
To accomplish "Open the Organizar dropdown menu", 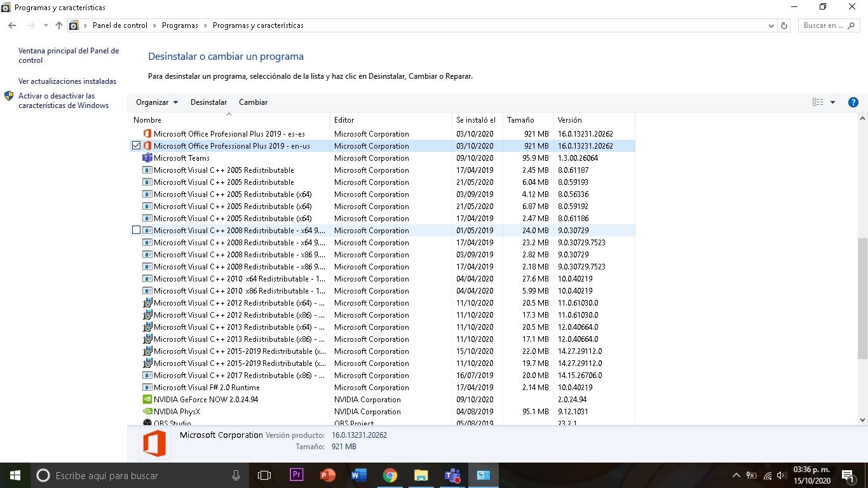I will 157,102.
